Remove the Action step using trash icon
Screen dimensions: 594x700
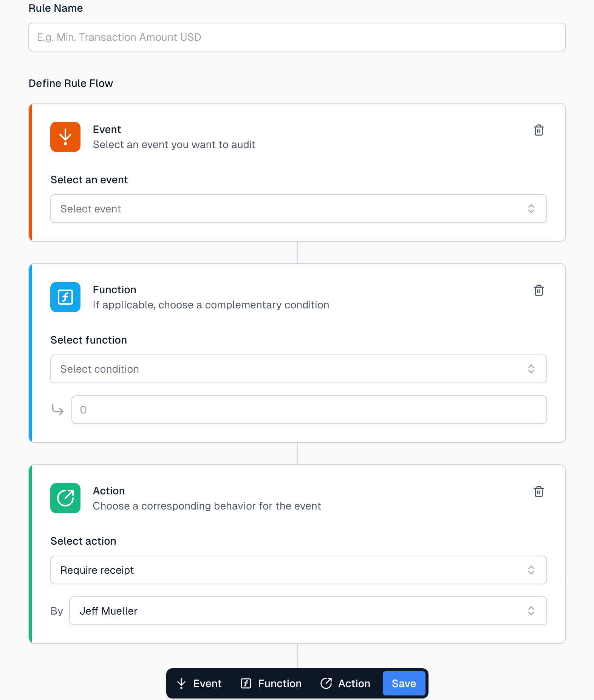[538, 491]
